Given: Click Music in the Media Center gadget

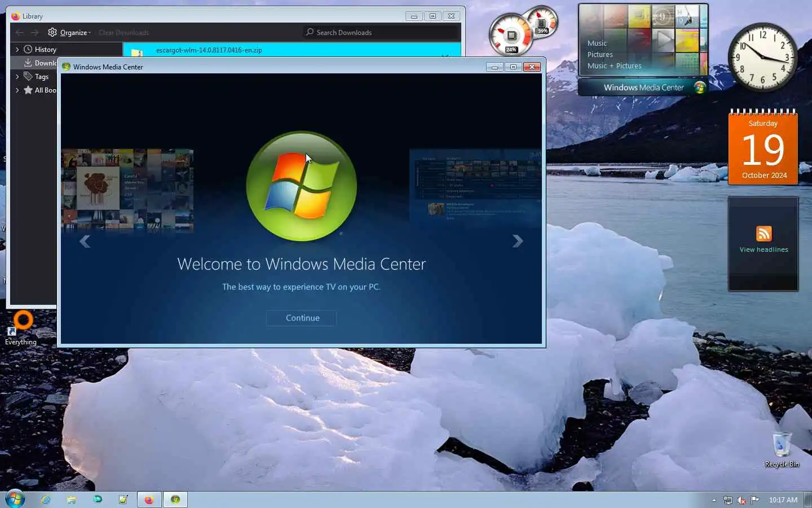Looking at the screenshot, I should pos(597,43).
